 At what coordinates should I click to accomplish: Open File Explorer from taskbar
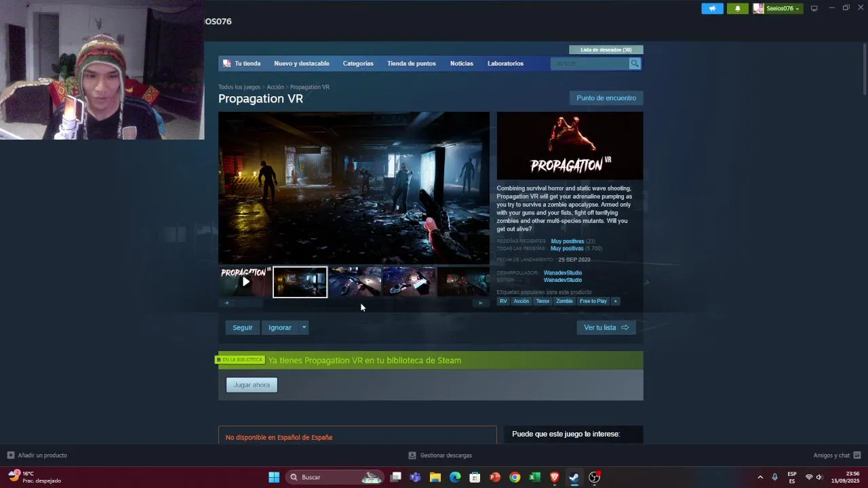[435, 477]
